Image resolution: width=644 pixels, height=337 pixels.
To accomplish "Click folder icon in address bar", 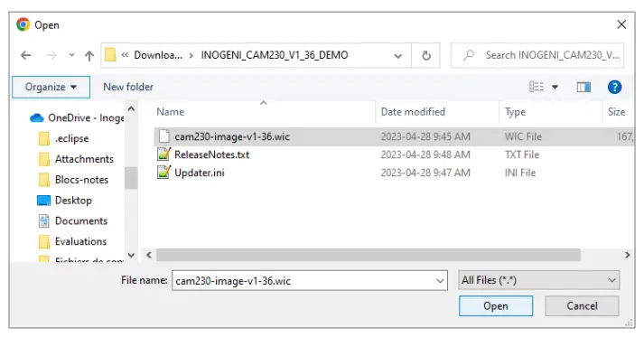I will [110, 55].
